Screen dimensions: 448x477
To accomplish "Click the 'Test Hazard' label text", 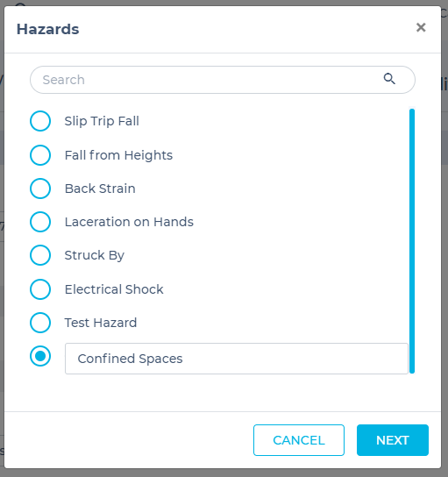I will pyautogui.click(x=101, y=323).
